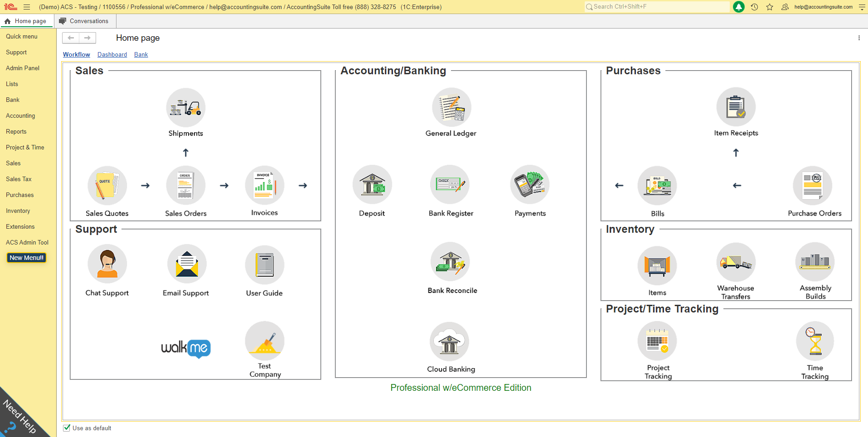Switch to the Conversations tab
Viewport: 868px width, 437px height.
[84, 21]
